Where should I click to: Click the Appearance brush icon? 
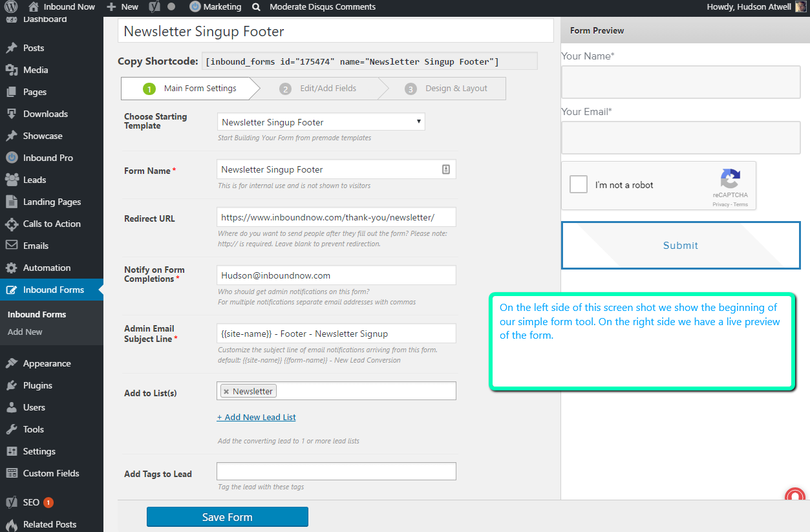(x=11, y=363)
